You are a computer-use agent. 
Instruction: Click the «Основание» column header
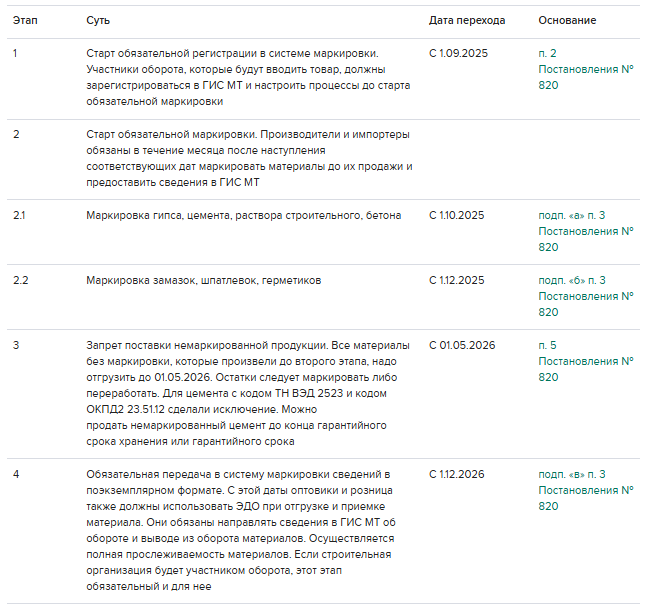(567, 20)
